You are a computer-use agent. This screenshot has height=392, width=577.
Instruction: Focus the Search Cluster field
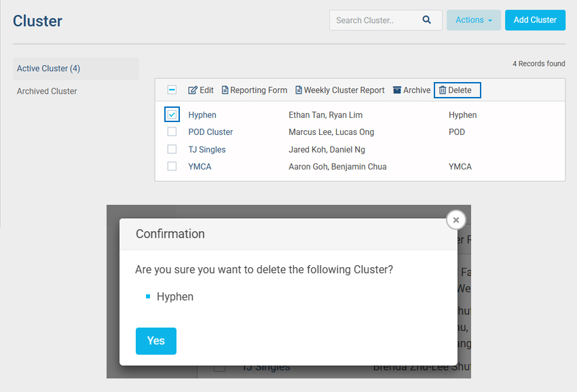point(373,20)
